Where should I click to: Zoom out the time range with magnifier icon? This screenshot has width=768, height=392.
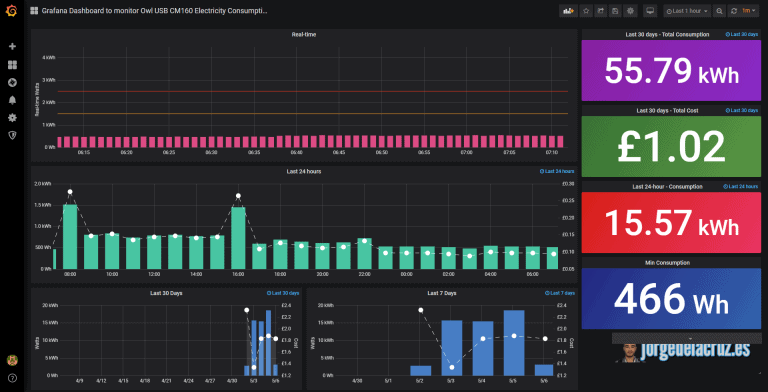point(719,11)
